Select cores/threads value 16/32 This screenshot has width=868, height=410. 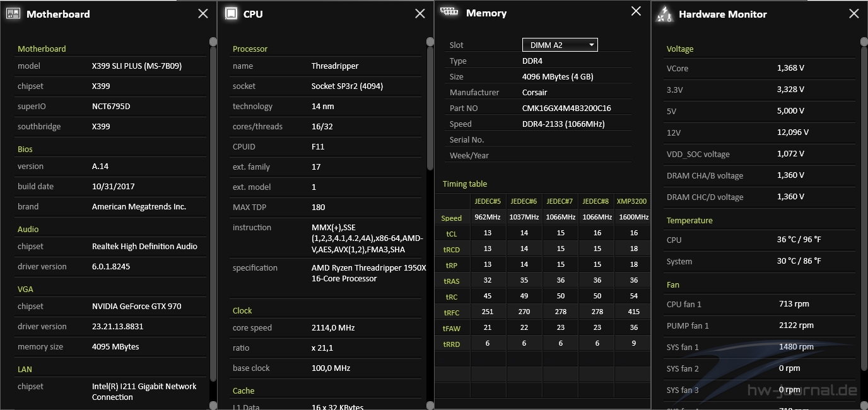pos(322,126)
